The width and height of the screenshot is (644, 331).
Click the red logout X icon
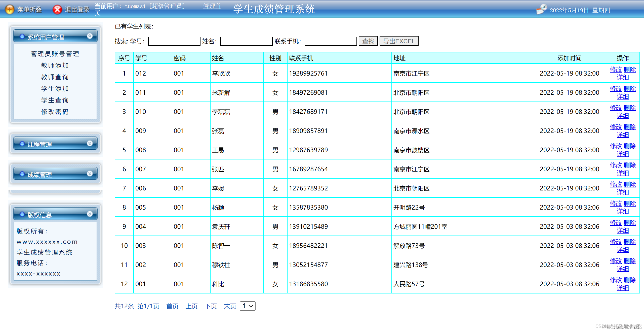(57, 10)
